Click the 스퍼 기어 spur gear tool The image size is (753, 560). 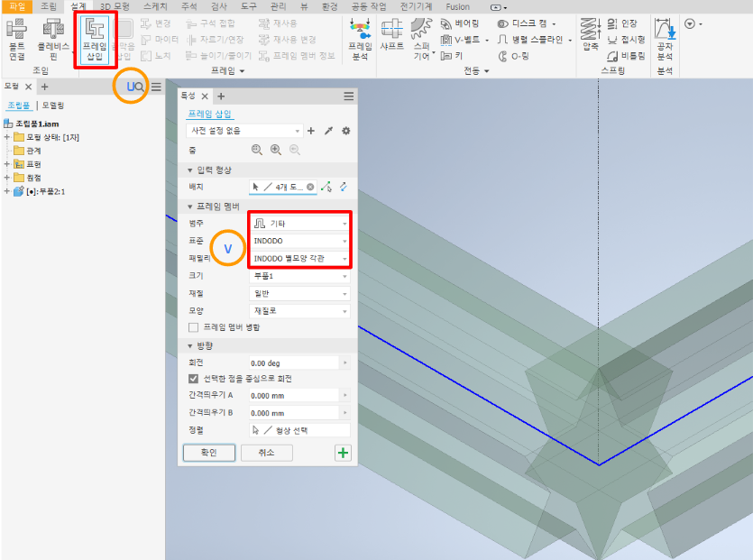422,40
